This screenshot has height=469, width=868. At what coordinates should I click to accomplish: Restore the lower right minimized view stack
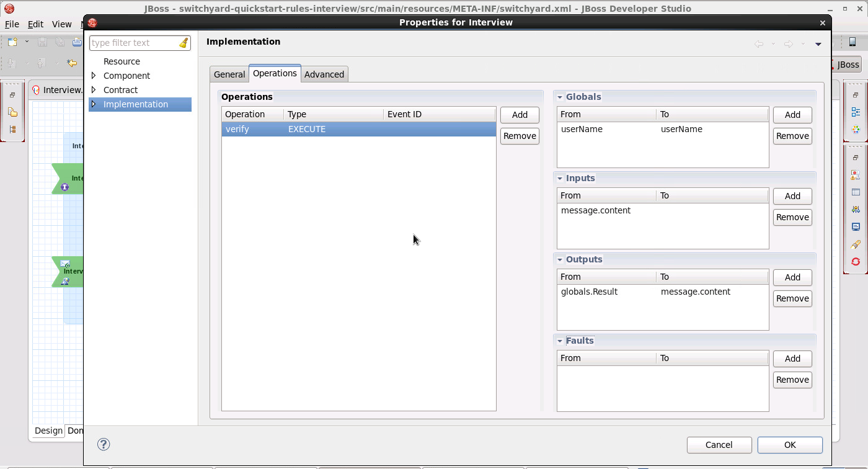(856, 158)
